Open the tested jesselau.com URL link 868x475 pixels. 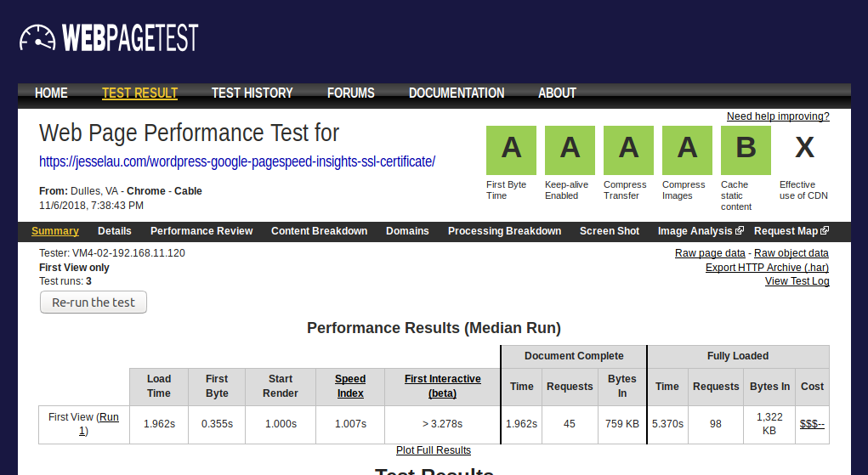click(237, 161)
